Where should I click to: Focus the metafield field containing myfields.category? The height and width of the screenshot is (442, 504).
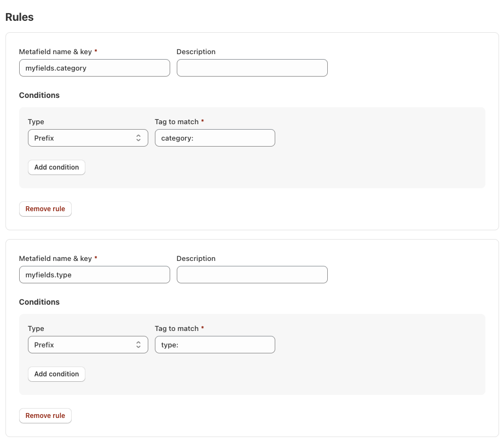click(x=94, y=68)
